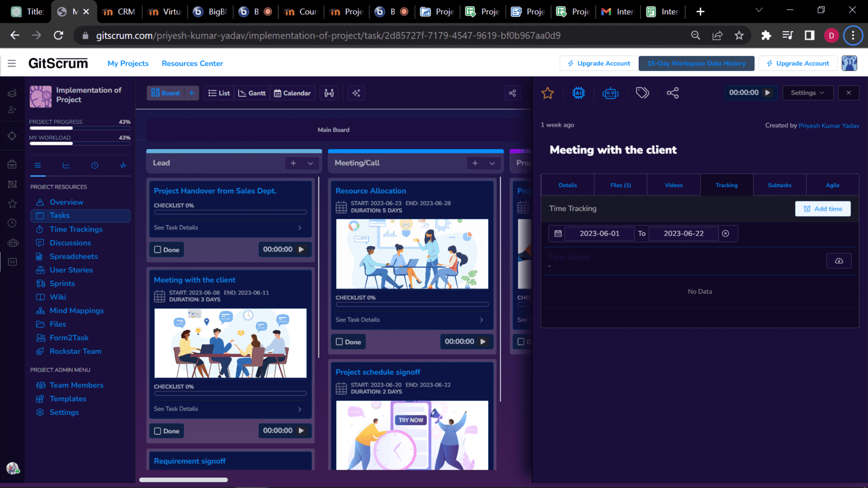Start timer on Resource Allocation card
The width and height of the screenshot is (868, 488).
tap(483, 342)
